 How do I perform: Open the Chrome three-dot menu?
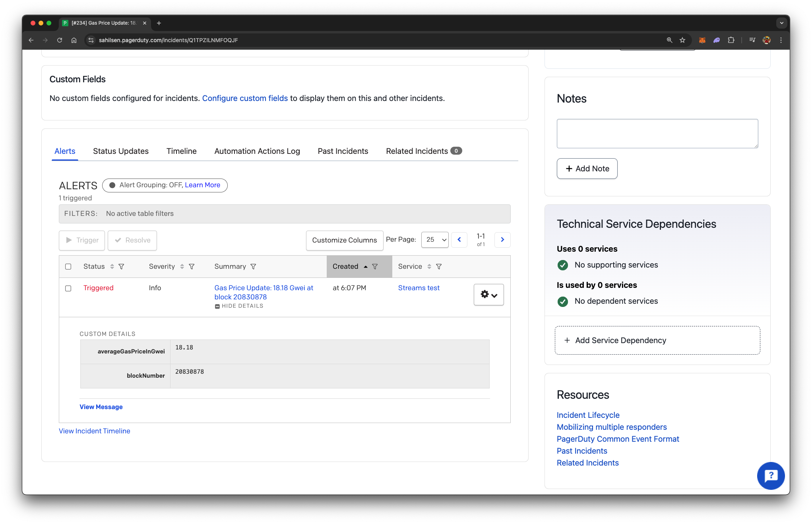tap(781, 40)
